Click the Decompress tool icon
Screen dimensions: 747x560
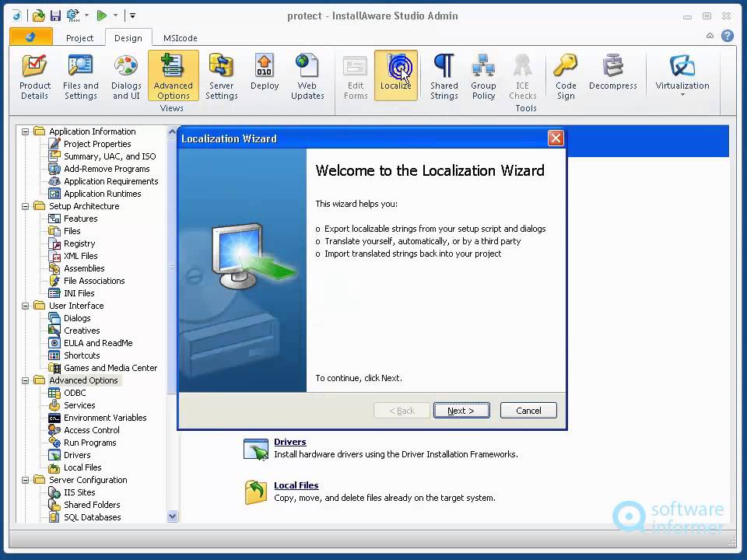612,72
